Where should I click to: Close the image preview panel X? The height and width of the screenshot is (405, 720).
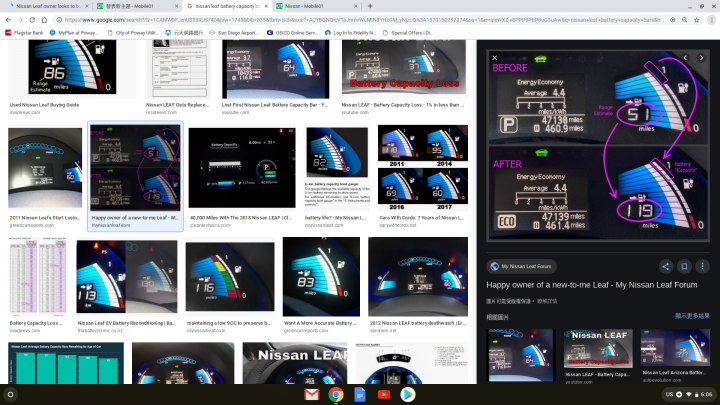coord(495,58)
